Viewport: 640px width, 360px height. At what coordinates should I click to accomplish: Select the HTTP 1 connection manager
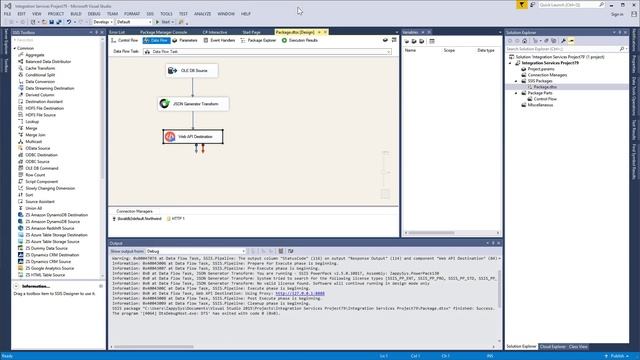click(176, 219)
